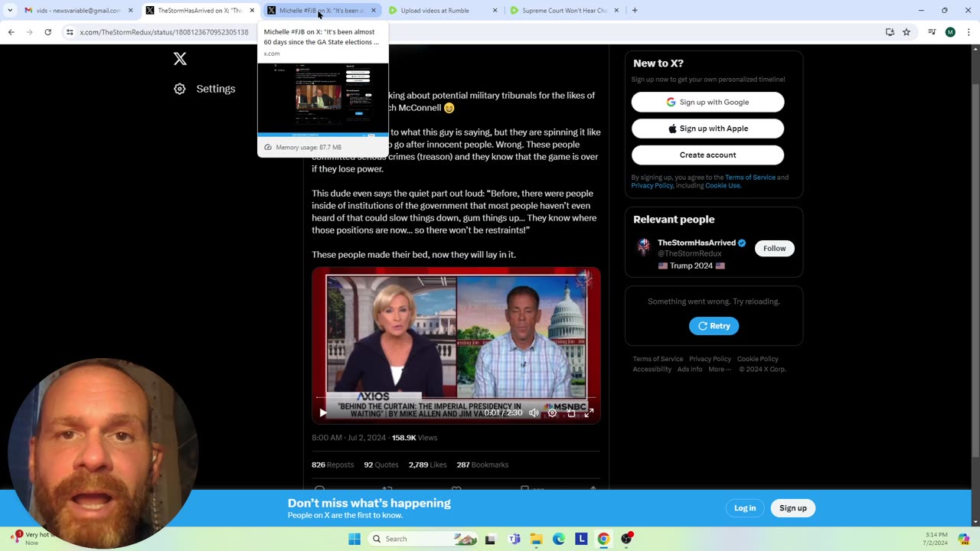Click the @TheStormRedux handle
Viewport: 980px width, 551px height.
(x=690, y=253)
